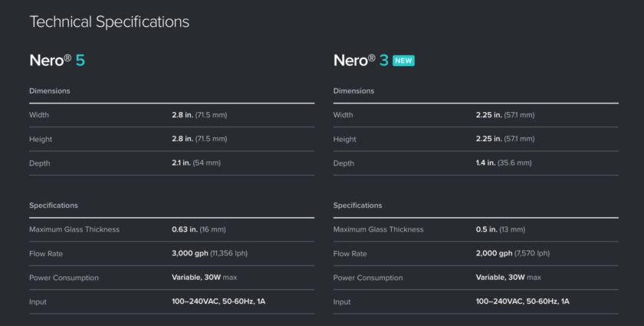Click Nero 3 Height label

click(x=344, y=140)
